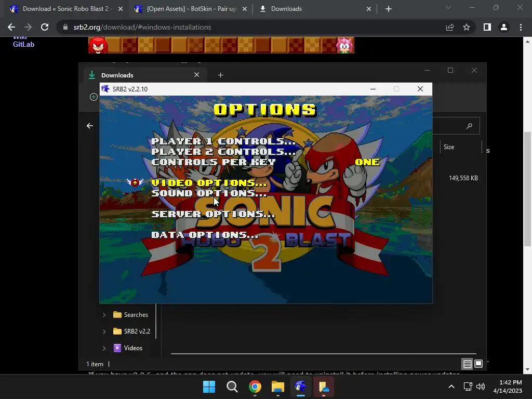Image resolution: width=532 pixels, height=399 pixels.
Task: Share this page icon in address bar
Action: 450,27
